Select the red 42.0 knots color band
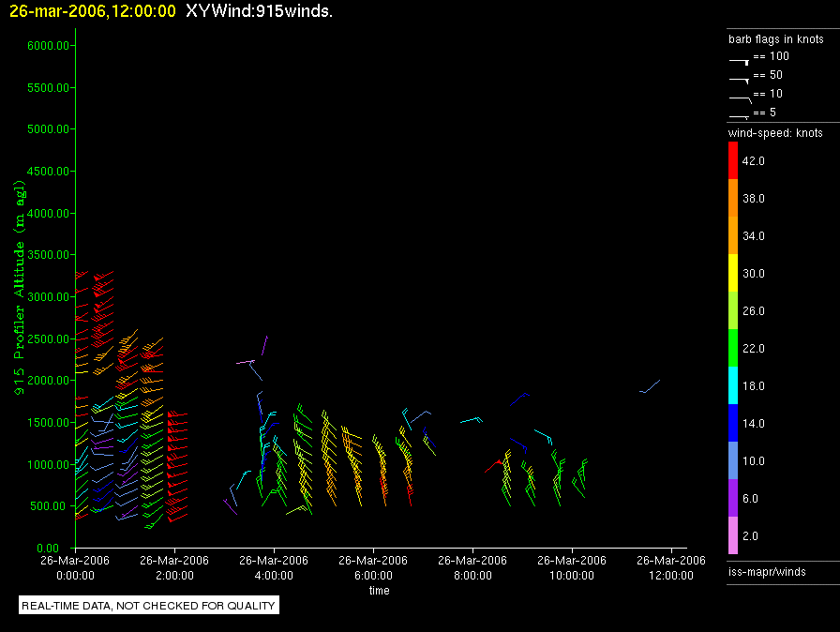The width and height of the screenshot is (840, 632). click(733, 160)
